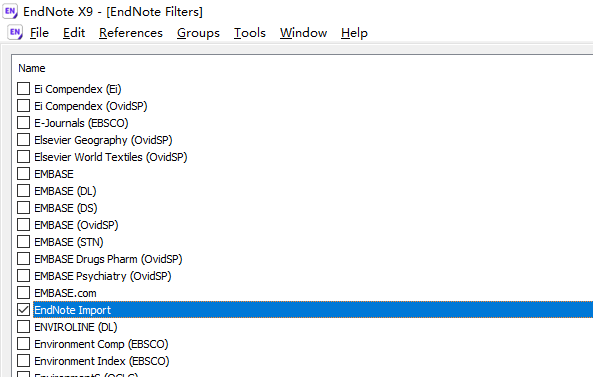593x377 pixels.
Task: Enable the ENVIROLINE (DL) checkbox
Action: tap(23, 327)
